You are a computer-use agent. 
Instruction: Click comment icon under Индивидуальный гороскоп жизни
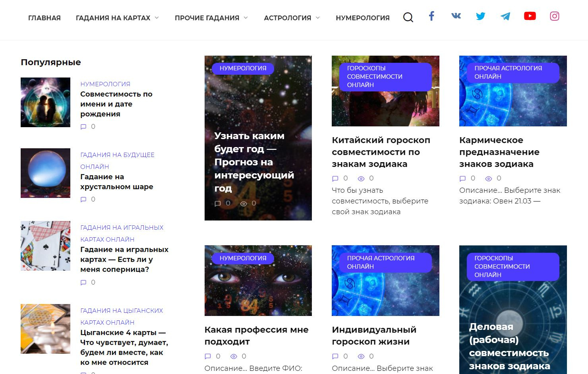(x=335, y=357)
